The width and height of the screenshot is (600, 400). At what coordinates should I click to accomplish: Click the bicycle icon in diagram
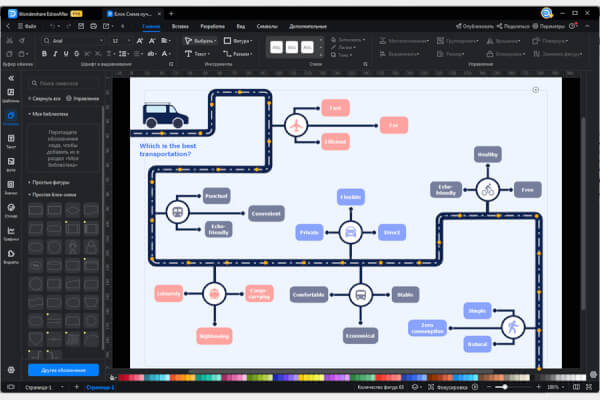pos(487,189)
